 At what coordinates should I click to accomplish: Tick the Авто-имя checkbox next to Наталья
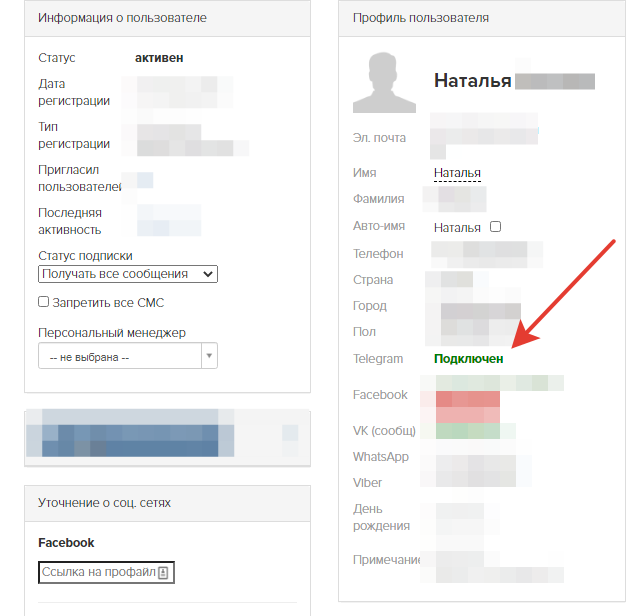pos(495,227)
